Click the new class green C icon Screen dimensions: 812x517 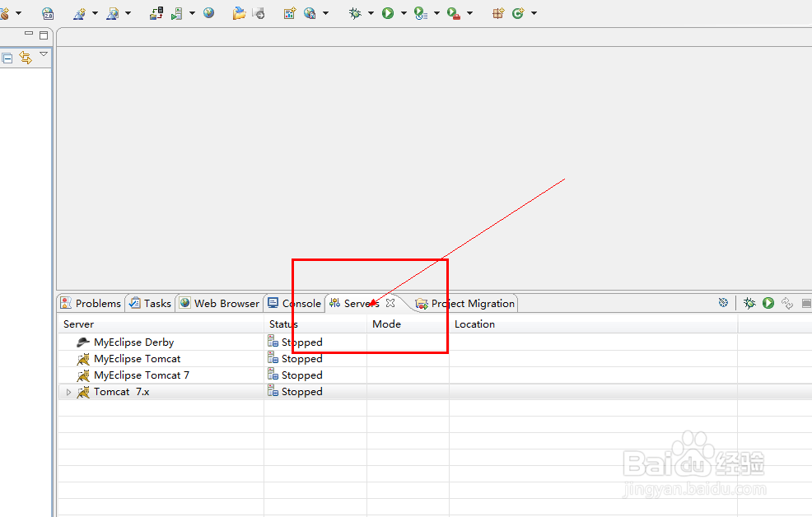518,13
